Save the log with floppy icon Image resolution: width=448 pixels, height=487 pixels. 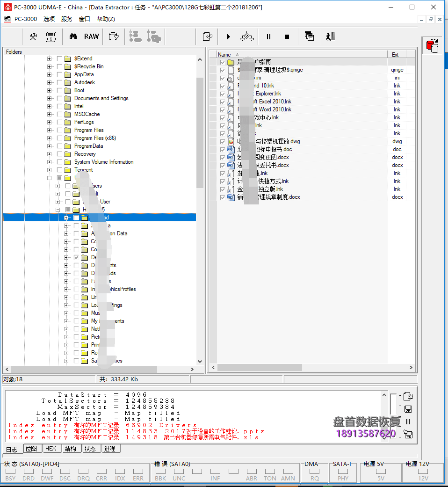coord(408,409)
